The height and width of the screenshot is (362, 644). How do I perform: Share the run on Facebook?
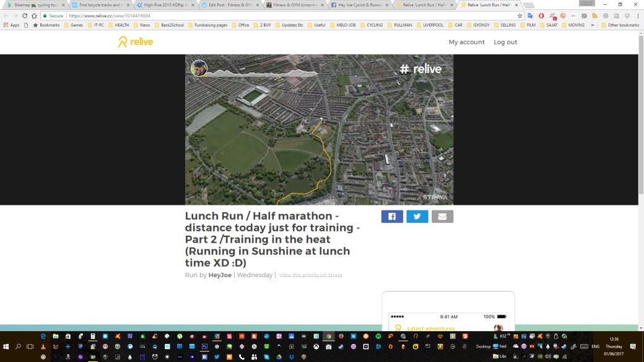tap(392, 217)
